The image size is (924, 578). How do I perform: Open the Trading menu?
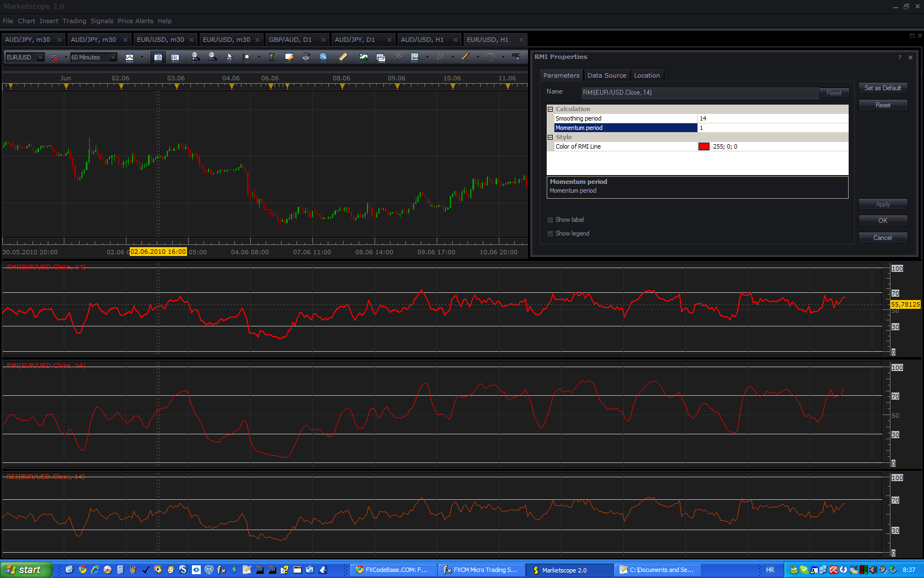(x=74, y=21)
